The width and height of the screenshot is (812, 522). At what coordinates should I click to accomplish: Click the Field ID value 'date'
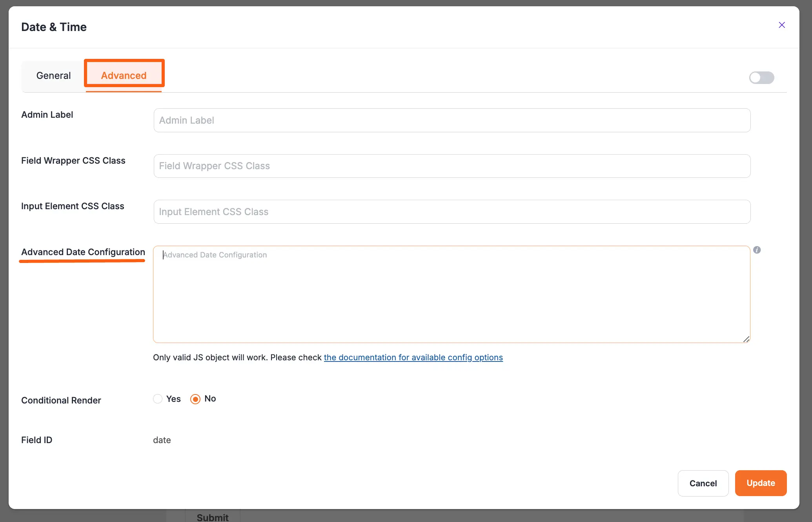(162, 440)
